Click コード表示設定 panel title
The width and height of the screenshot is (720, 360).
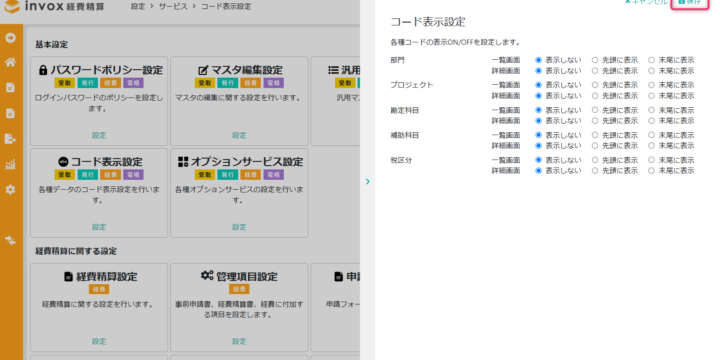tap(428, 22)
